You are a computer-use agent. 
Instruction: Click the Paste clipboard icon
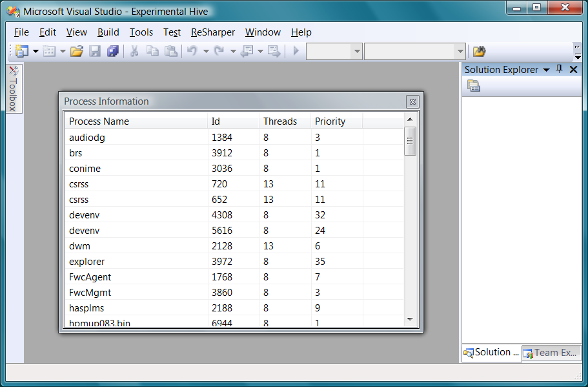pyautogui.click(x=171, y=51)
